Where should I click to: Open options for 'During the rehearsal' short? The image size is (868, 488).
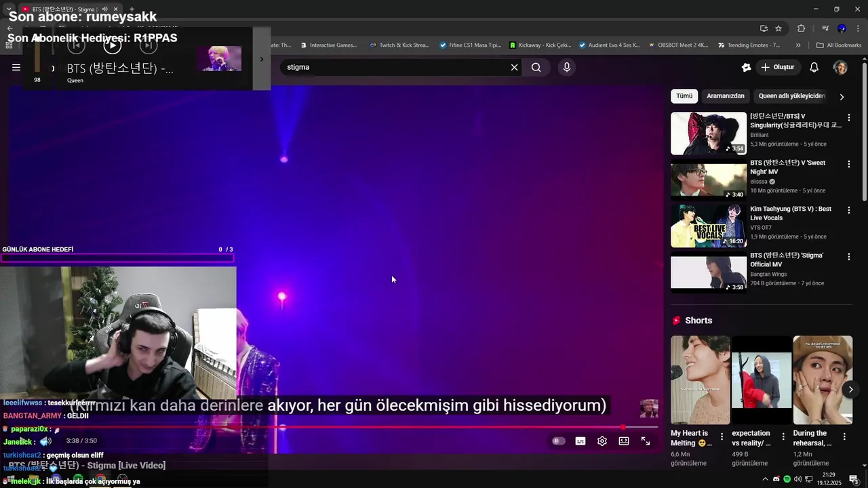[844, 436]
